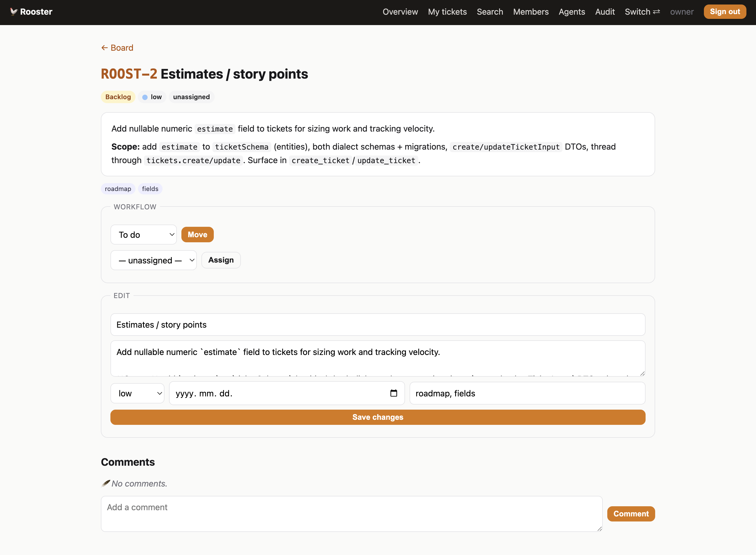Screen dimensions: 756x555
Task: Click the ROOST-2 ticket ID
Action: pyautogui.click(x=129, y=74)
